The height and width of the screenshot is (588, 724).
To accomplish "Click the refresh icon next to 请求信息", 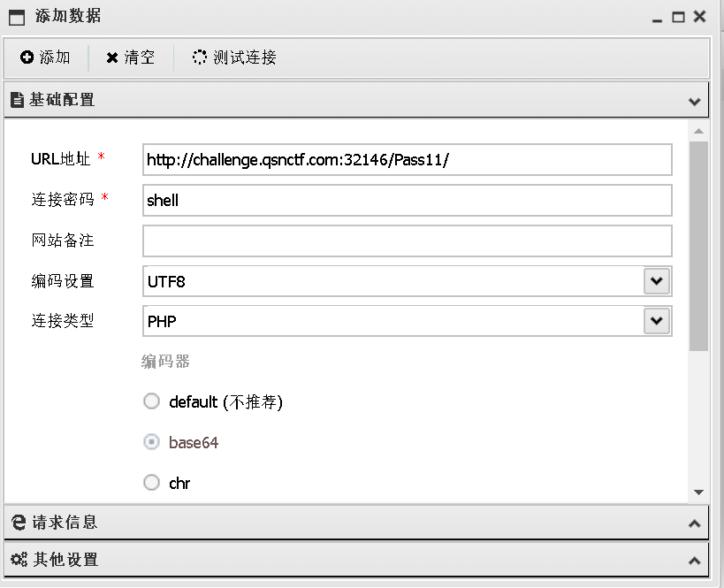I will (19, 522).
